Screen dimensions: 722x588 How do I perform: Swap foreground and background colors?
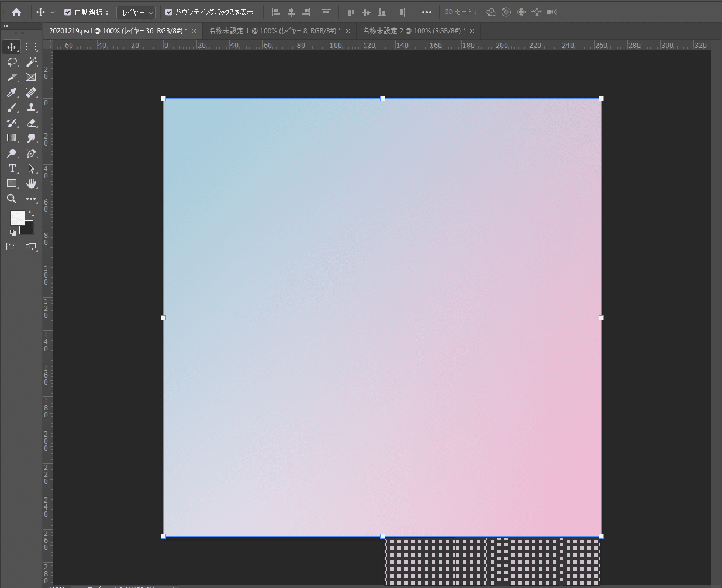pyautogui.click(x=32, y=213)
